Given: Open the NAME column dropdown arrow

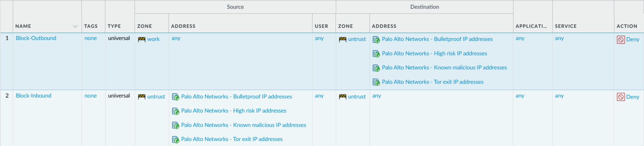Looking at the screenshot, I should (x=75, y=26).
